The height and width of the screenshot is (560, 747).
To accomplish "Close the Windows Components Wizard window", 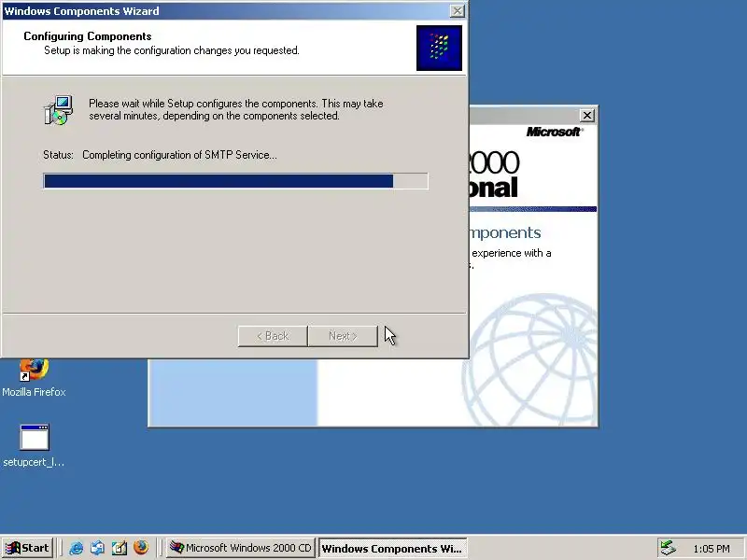I will click(x=457, y=10).
